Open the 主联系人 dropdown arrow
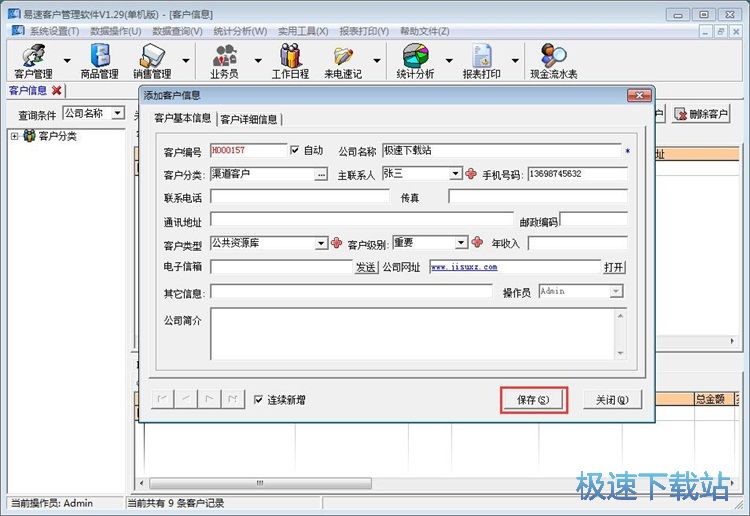 click(x=456, y=174)
